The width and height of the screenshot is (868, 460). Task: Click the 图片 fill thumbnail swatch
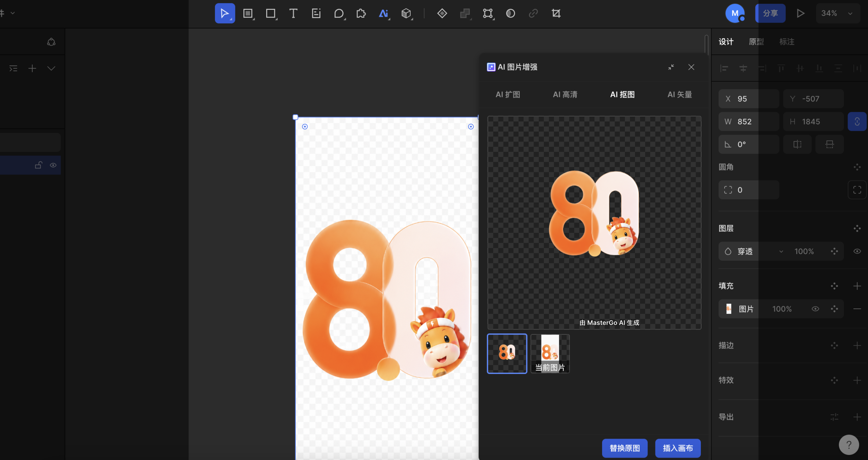[729, 309]
